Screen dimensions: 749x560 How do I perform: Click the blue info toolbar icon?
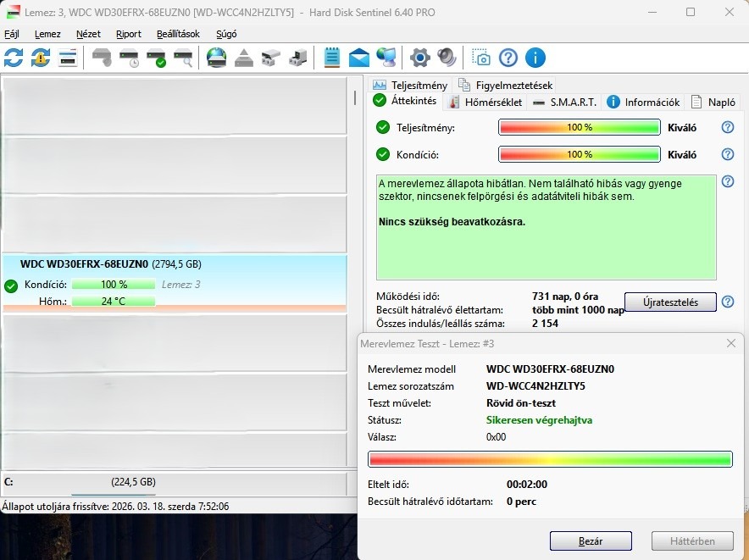(x=535, y=58)
